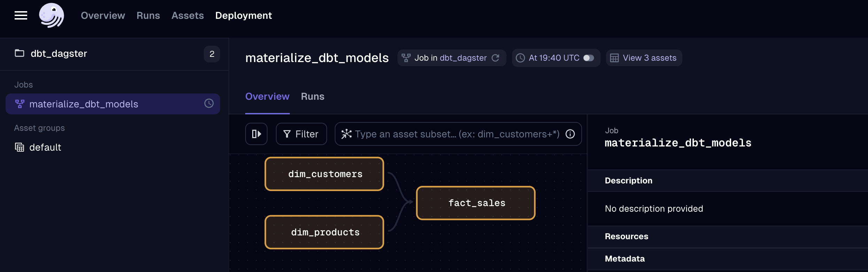Image resolution: width=868 pixels, height=272 pixels.
Task: Click the asset group table icon
Action: 20,147
